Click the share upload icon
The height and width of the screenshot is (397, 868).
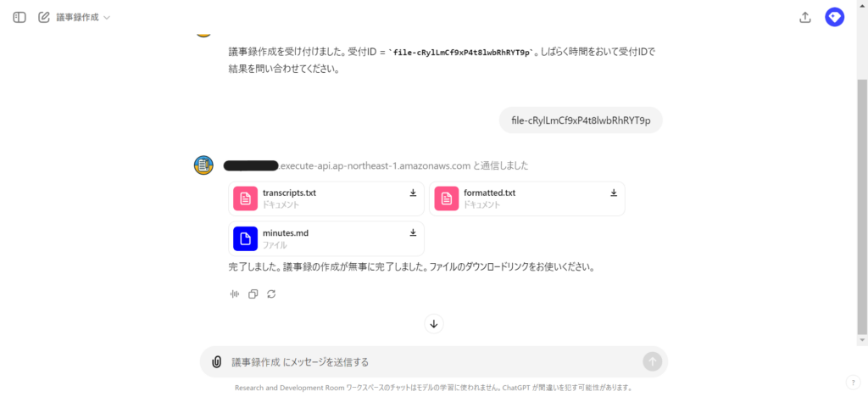pyautogui.click(x=805, y=17)
